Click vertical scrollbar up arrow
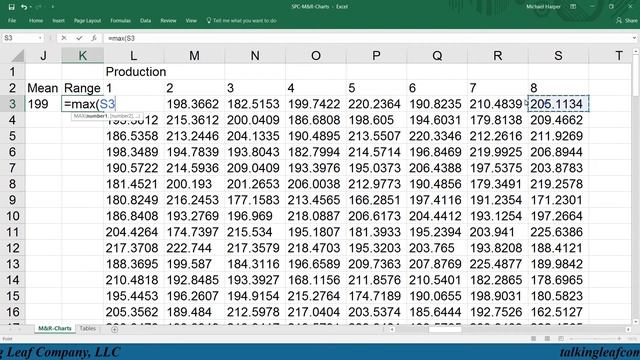This screenshot has width=640, height=360. tap(636, 51)
